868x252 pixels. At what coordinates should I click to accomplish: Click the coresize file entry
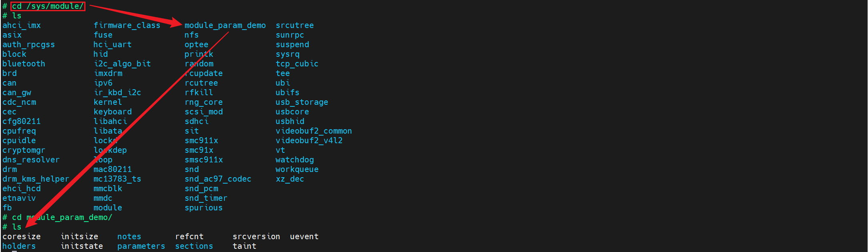(x=21, y=236)
